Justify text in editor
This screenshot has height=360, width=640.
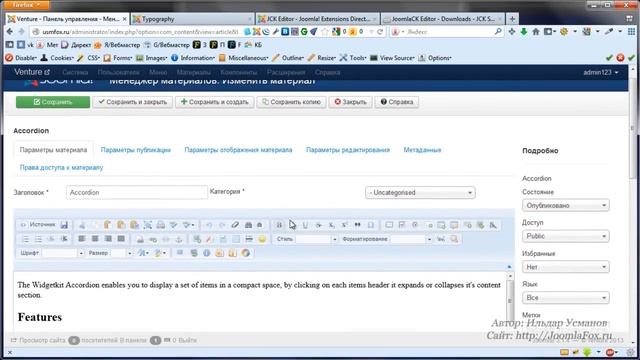(121, 239)
